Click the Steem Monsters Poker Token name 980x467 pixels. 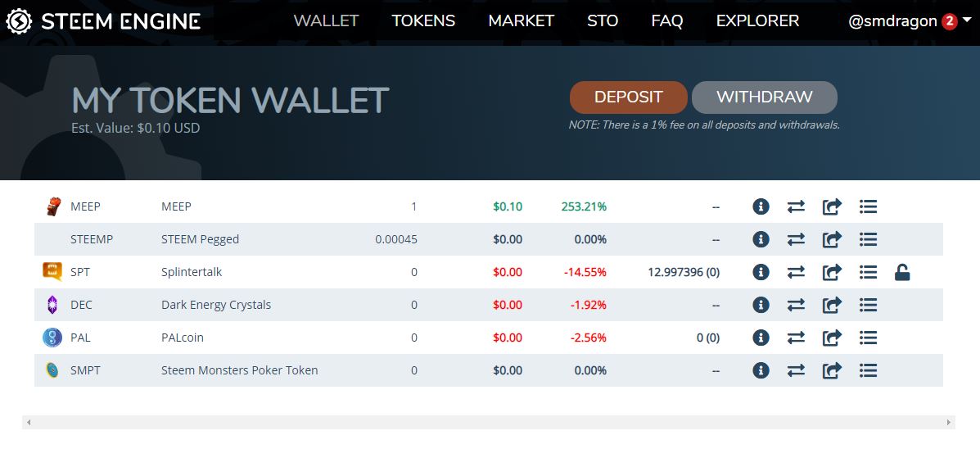[x=239, y=370]
